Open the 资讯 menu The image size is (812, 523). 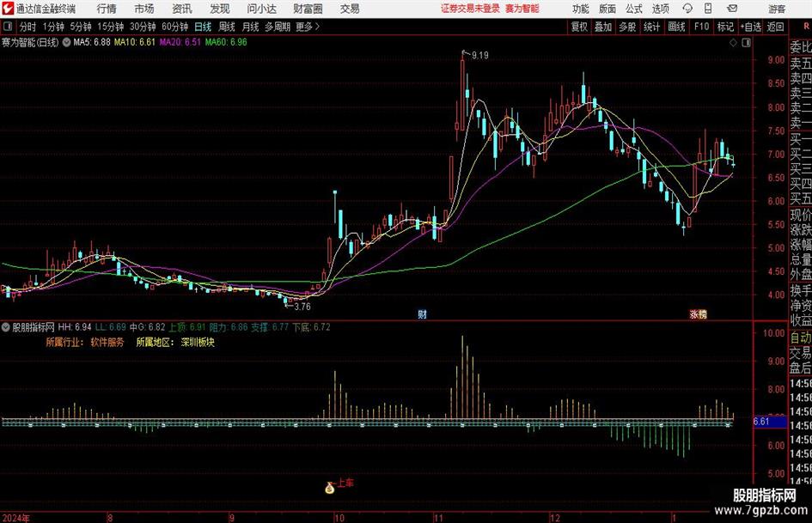point(182,9)
